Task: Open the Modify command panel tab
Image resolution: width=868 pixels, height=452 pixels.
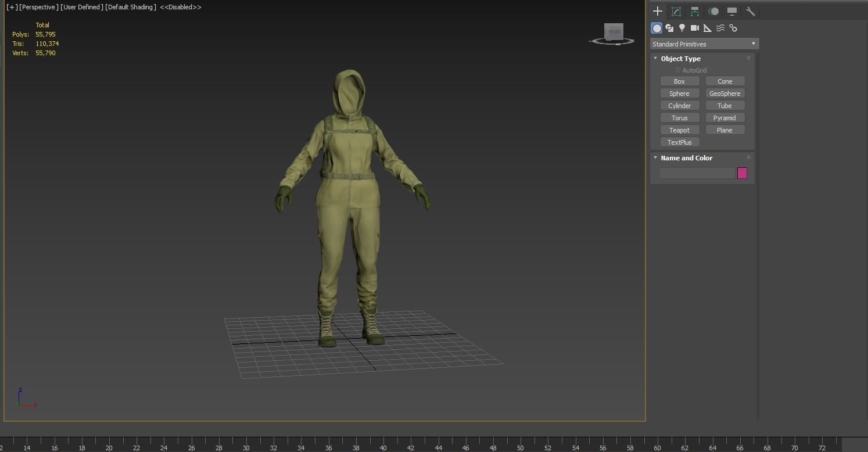Action: coord(676,11)
